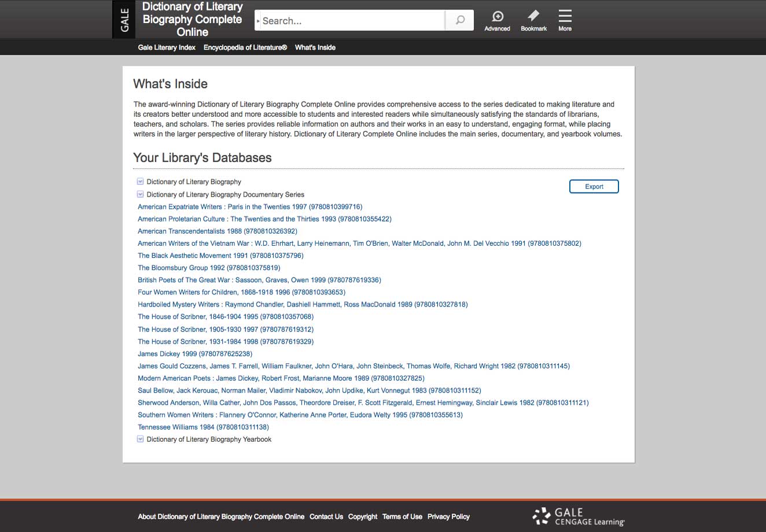766x532 pixels.
Task: Open Tennessee Williams 1984
Action: coord(203,427)
